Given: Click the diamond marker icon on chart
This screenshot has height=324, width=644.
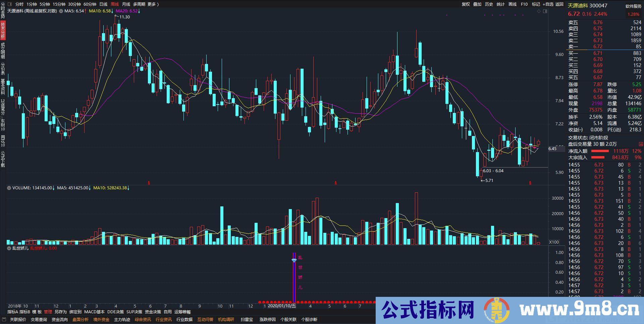Looking at the screenshot, I should (x=539, y=11).
